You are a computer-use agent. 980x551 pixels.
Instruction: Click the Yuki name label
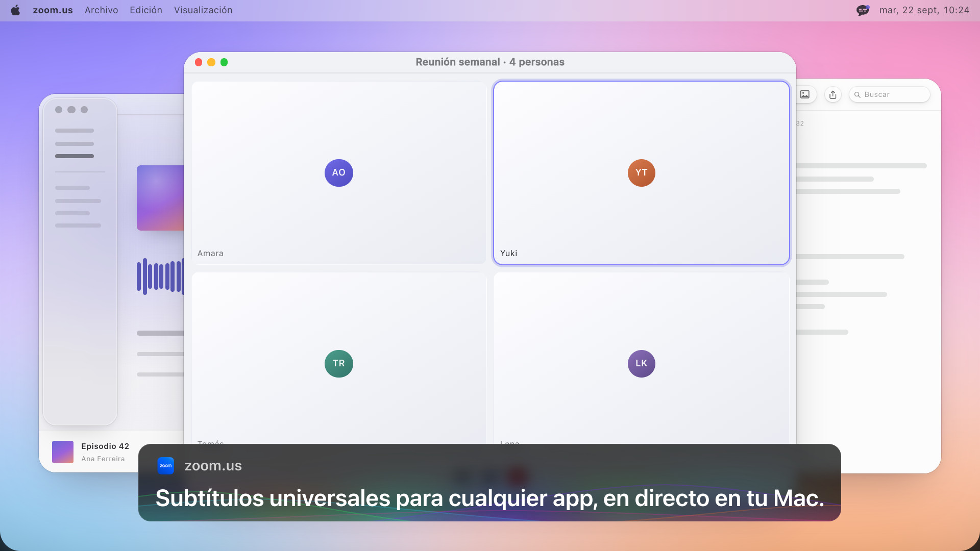(x=508, y=253)
